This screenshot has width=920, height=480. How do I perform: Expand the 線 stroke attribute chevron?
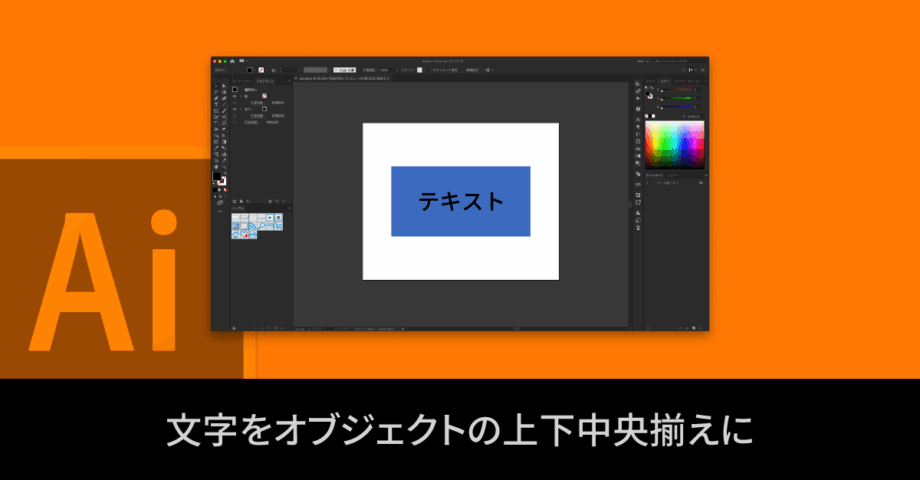(x=241, y=96)
